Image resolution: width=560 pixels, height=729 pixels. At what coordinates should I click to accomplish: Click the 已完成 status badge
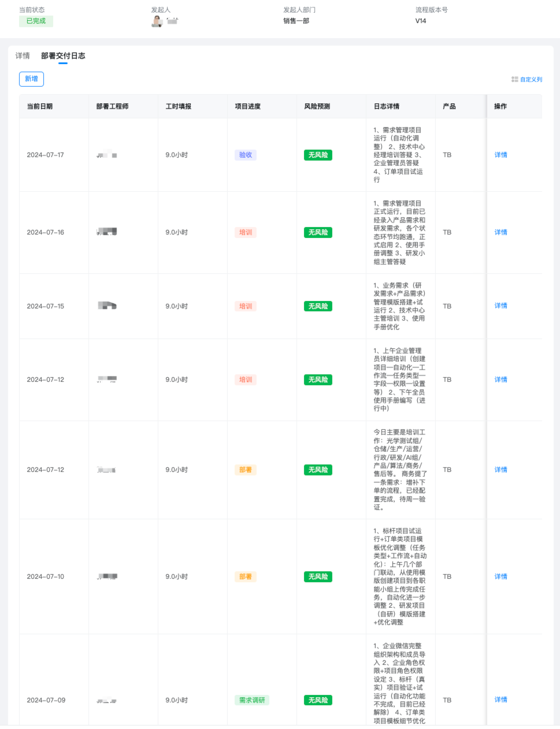36,21
